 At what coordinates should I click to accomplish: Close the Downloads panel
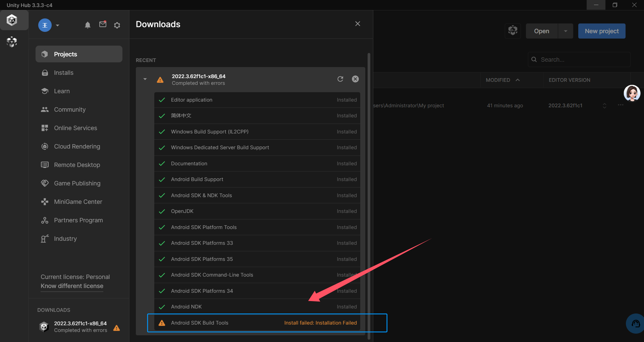(358, 24)
